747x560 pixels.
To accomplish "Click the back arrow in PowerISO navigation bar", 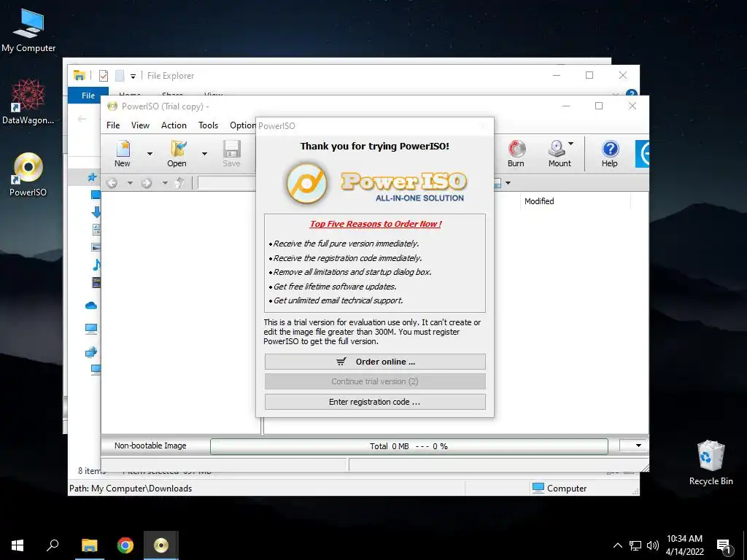I will click(112, 183).
